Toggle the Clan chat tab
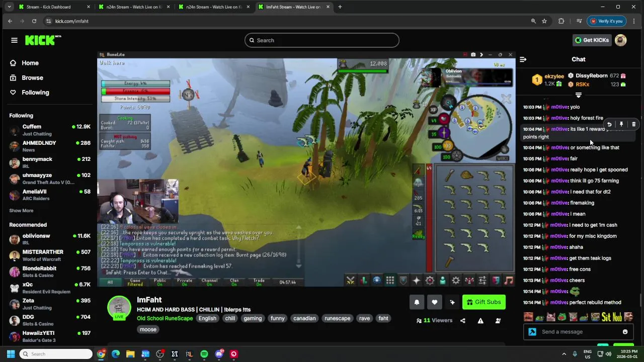This screenshot has width=644, height=362. (x=234, y=282)
